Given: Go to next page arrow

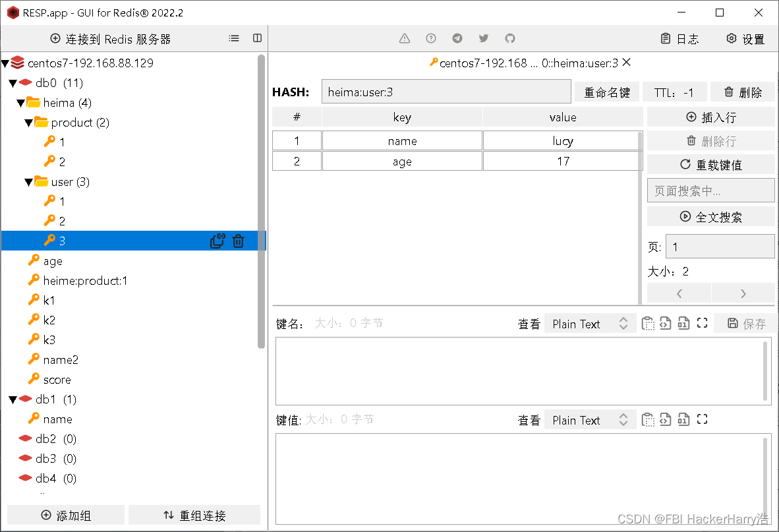Looking at the screenshot, I should point(743,293).
